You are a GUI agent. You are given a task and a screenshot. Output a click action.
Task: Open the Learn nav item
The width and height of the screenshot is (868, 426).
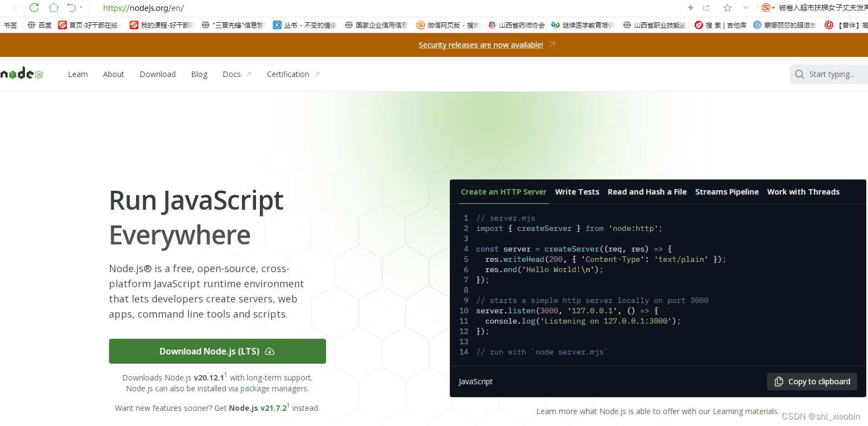tap(78, 74)
